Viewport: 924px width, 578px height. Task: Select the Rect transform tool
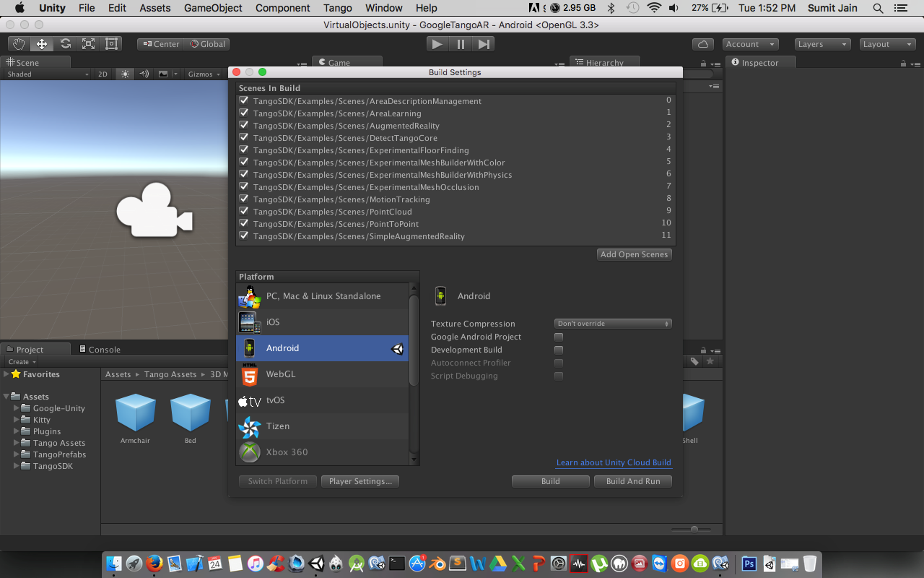coord(111,44)
